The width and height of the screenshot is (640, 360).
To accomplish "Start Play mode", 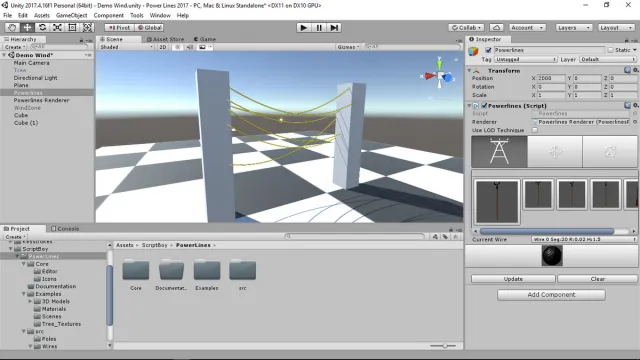I will click(x=303, y=27).
